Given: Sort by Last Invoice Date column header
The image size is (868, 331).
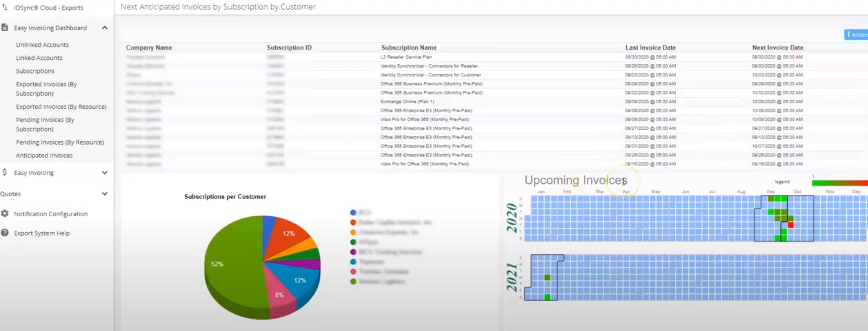Looking at the screenshot, I should pos(651,47).
